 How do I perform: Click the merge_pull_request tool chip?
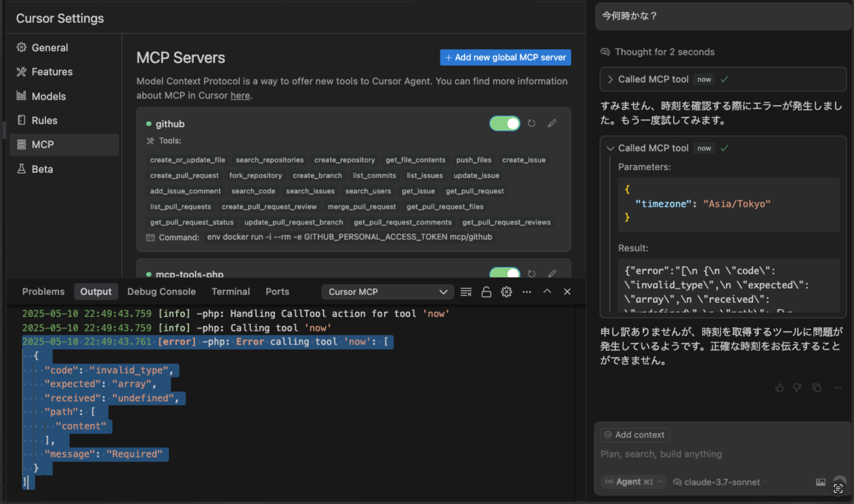pyautogui.click(x=362, y=207)
